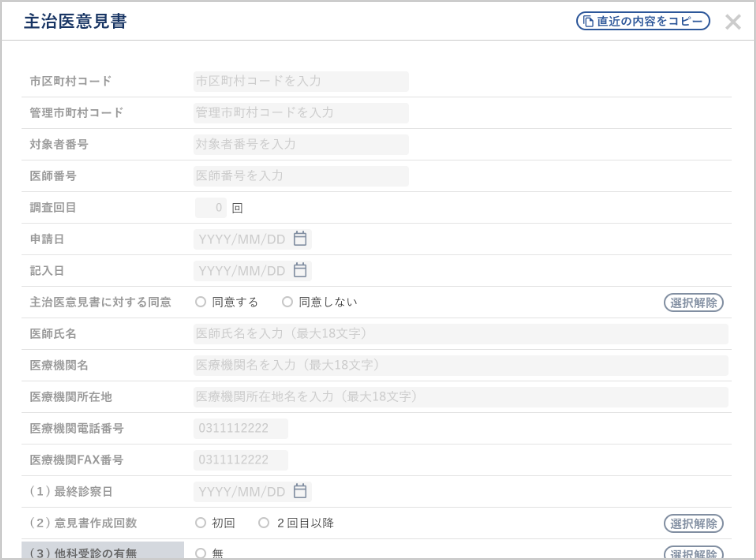Click 直近の内容をコピー copy button

click(x=643, y=21)
